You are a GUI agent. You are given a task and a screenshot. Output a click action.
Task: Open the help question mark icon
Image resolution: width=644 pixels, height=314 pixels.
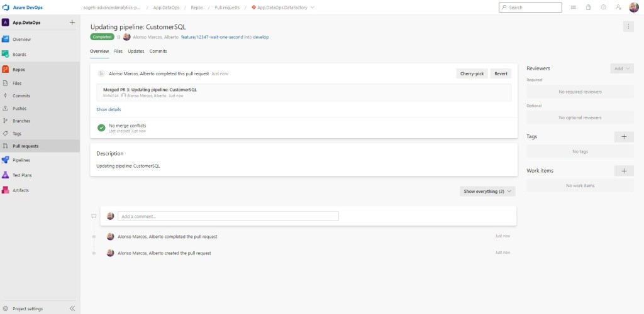(x=603, y=8)
